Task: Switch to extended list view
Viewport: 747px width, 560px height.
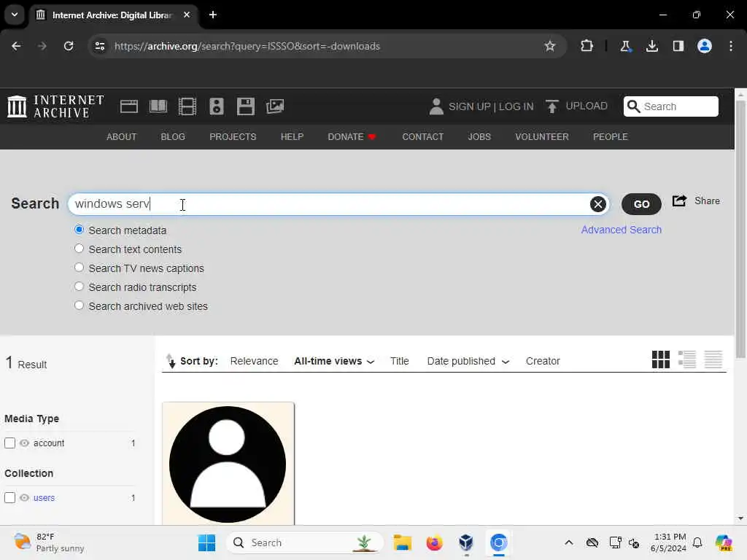Action: click(x=687, y=359)
